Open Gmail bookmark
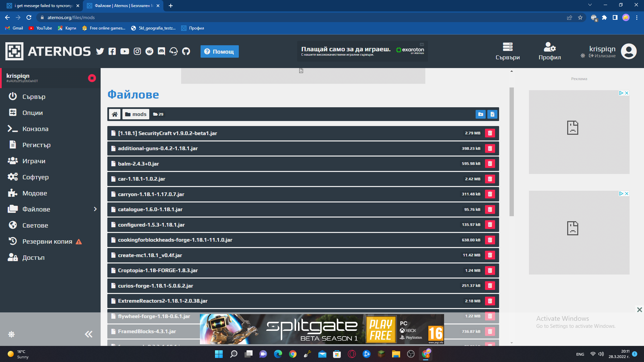 coord(14,28)
